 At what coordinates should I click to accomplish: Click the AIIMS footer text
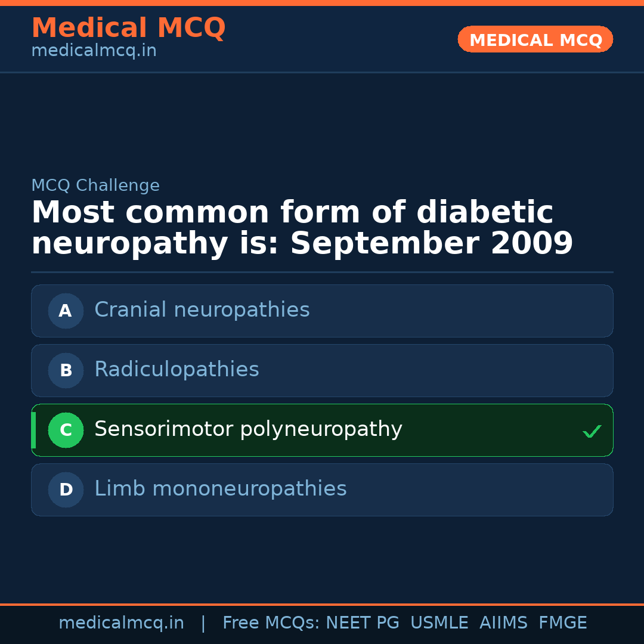[503, 623]
